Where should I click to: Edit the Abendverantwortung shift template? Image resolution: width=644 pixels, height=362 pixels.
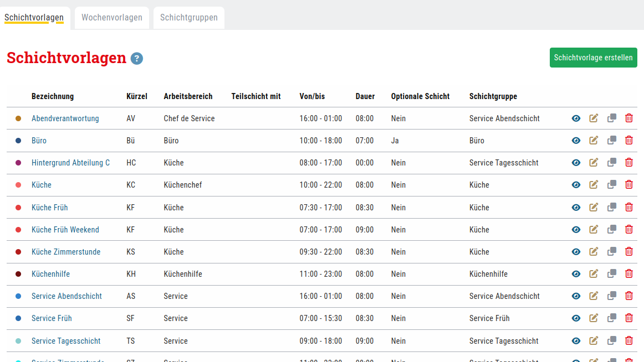pos(594,118)
